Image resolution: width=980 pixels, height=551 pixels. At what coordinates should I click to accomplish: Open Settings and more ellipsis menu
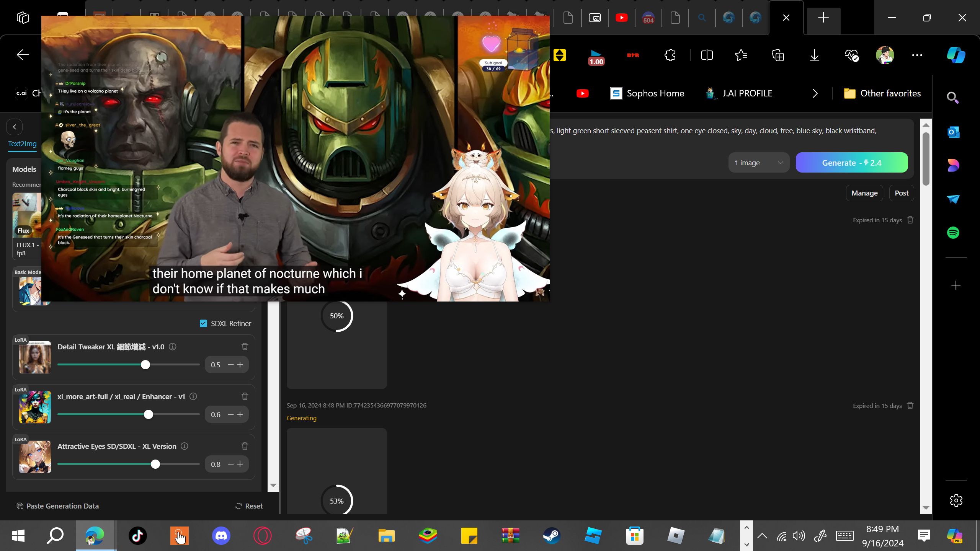coord(917,55)
